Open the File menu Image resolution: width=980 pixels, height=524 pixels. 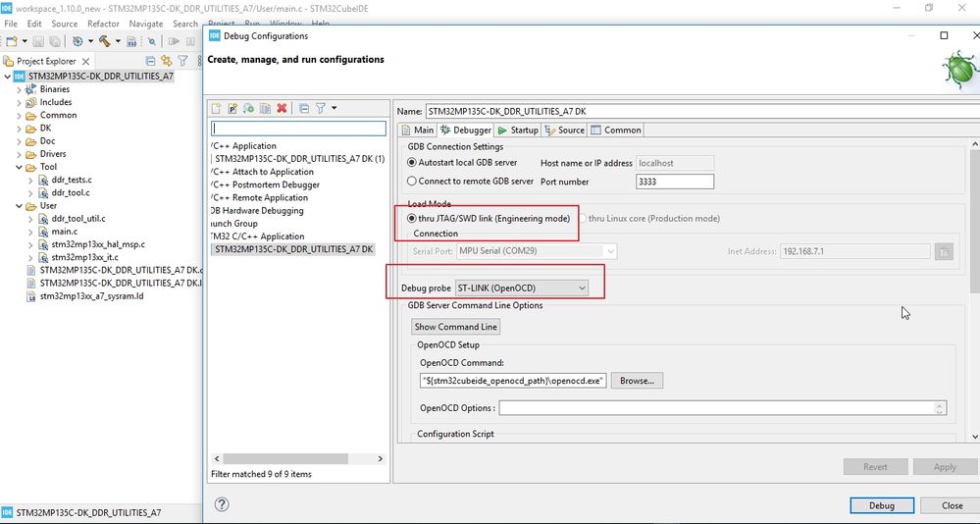11,24
